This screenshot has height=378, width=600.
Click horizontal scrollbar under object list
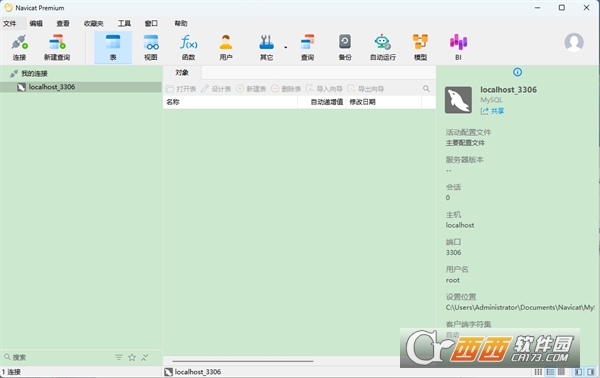coord(243,361)
